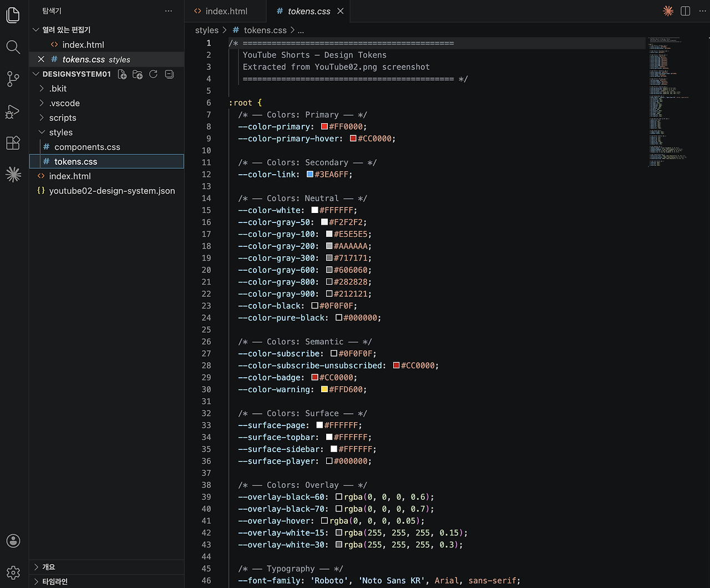Open the Search view in activity bar
The height and width of the screenshot is (588, 710).
pyautogui.click(x=13, y=47)
